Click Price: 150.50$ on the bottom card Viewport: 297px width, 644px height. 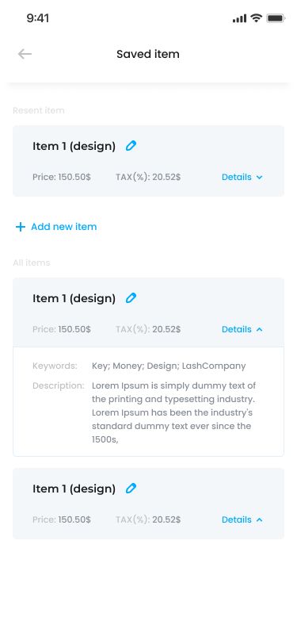click(x=62, y=519)
